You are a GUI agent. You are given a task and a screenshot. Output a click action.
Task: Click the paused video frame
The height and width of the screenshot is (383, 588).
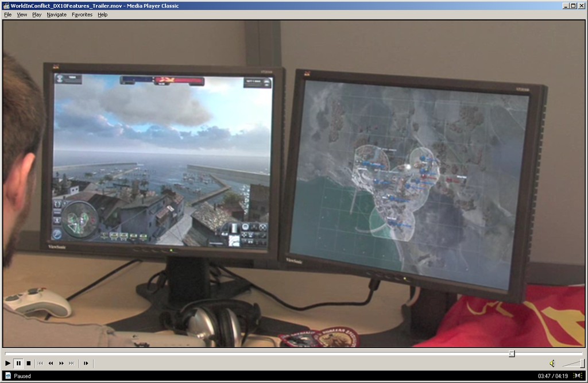tap(293, 183)
